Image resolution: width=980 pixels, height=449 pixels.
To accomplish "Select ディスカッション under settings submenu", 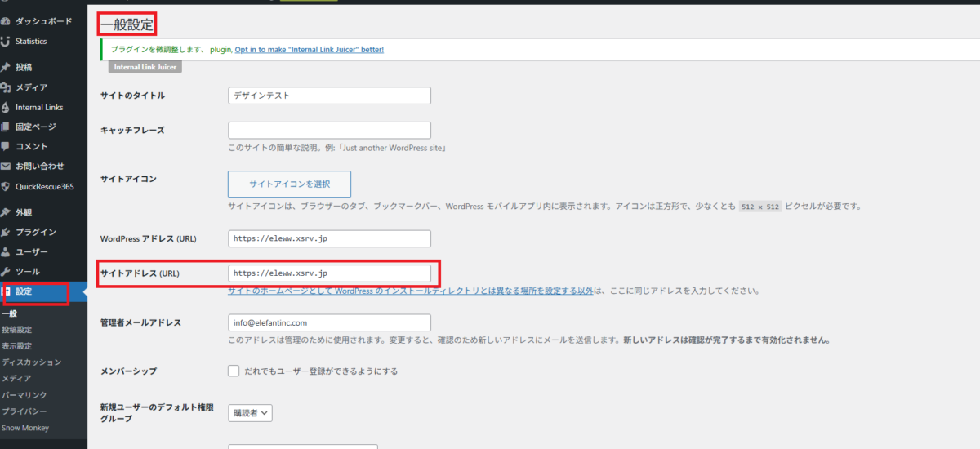I will [31, 362].
